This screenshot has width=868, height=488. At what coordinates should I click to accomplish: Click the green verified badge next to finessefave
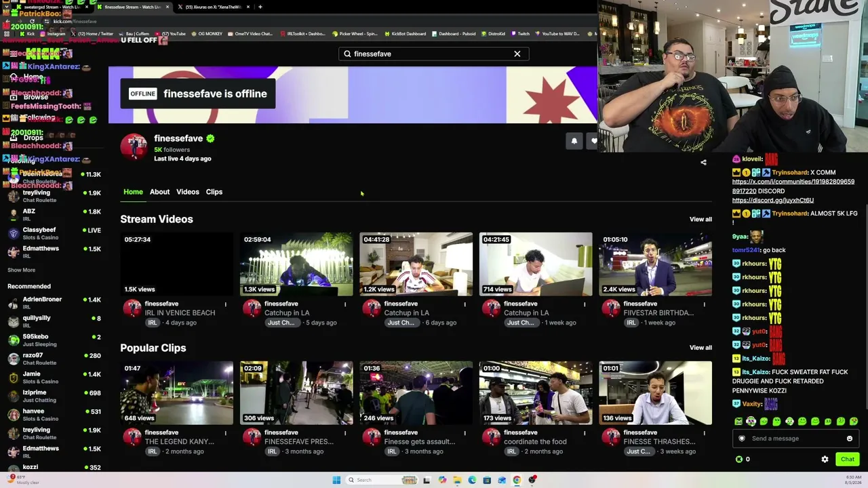[x=210, y=138]
